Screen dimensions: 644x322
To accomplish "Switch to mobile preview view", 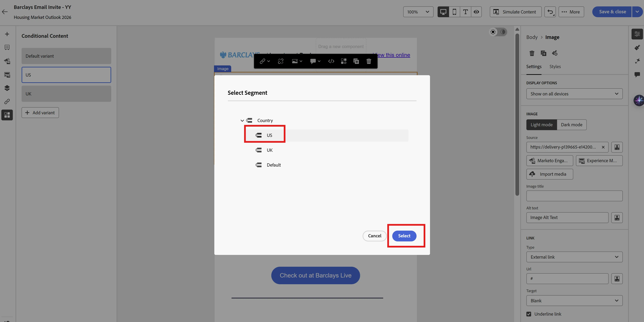I will [x=454, y=12].
